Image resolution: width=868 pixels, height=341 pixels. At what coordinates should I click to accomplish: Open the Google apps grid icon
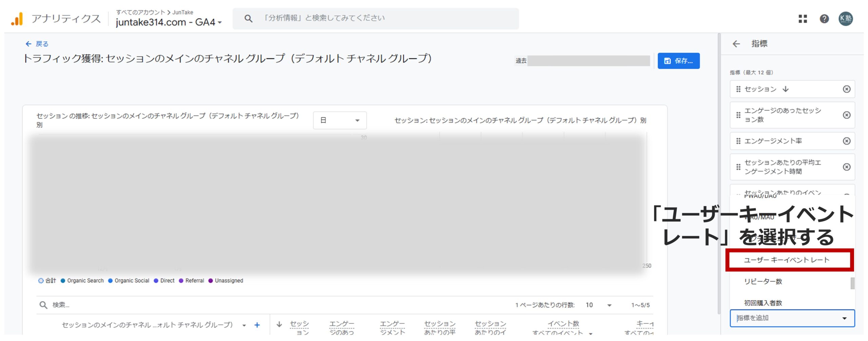click(x=802, y=19)
